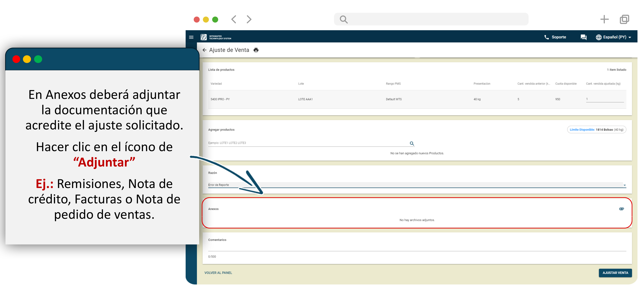
Task: Click the lot search magnifier icon
Action: [x=412, y=143]
